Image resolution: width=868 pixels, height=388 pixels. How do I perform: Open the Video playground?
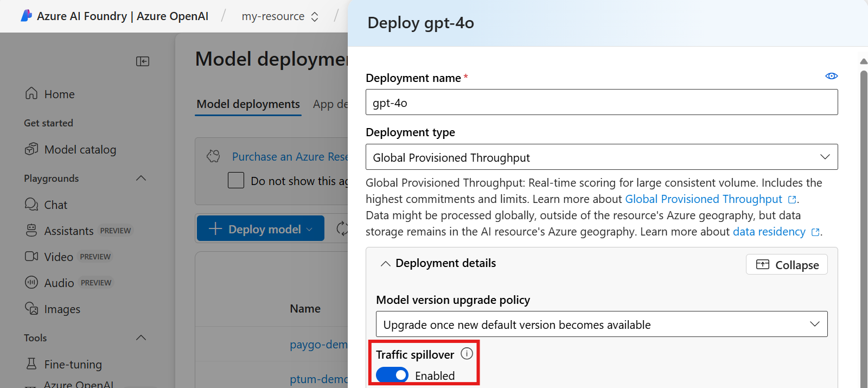(x=59, y=257)
